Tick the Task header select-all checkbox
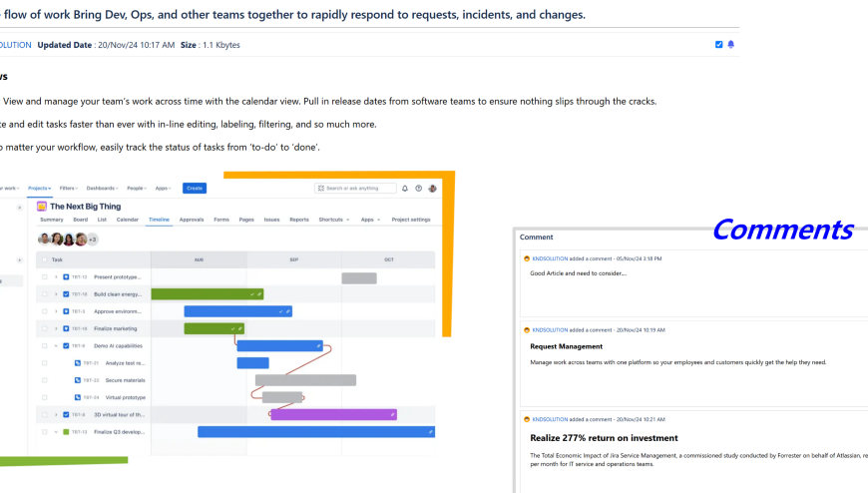This screenshot has width=868, height=493. click(45, 259)
